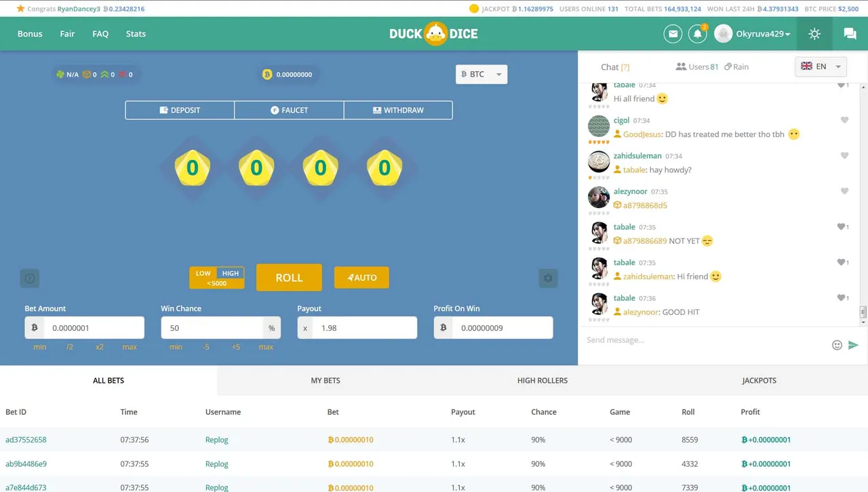Click the chat scrollbar handle
This screenshot has width=868, height=492.
[x=863, y=312]
